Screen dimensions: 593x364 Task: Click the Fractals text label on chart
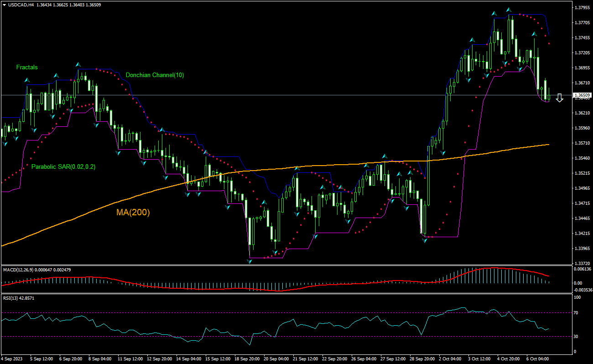click(x=26, y=67)
